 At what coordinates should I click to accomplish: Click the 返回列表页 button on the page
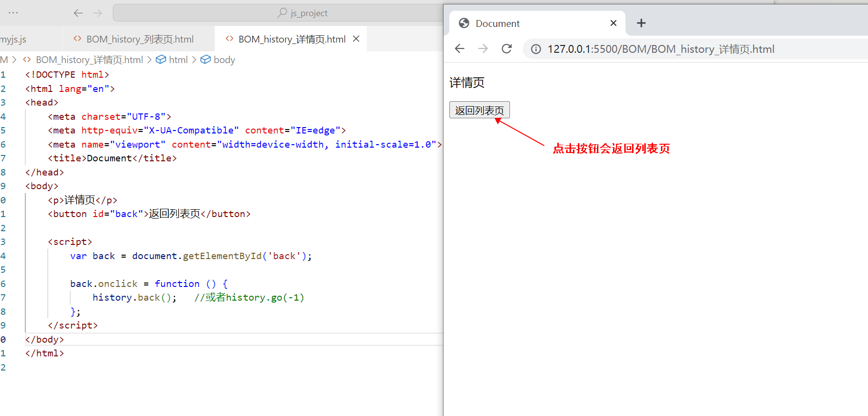[480, 110]
